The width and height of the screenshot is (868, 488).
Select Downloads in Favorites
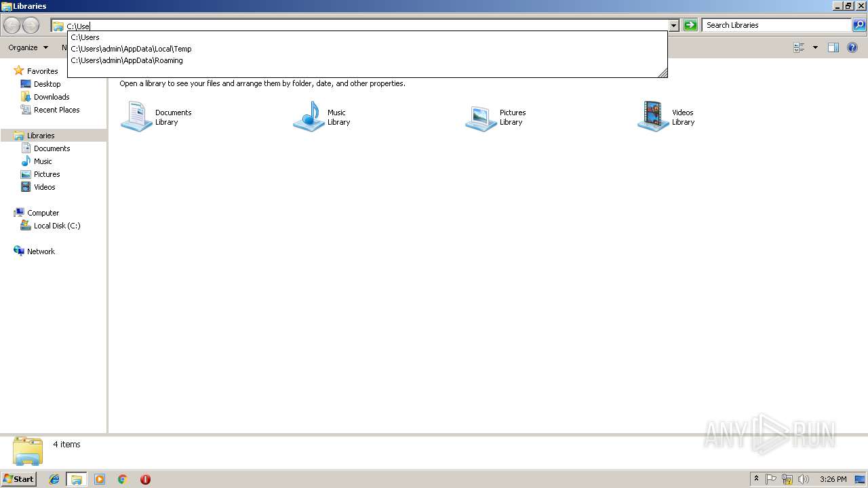pyautogui.click(x=52, y=97)
